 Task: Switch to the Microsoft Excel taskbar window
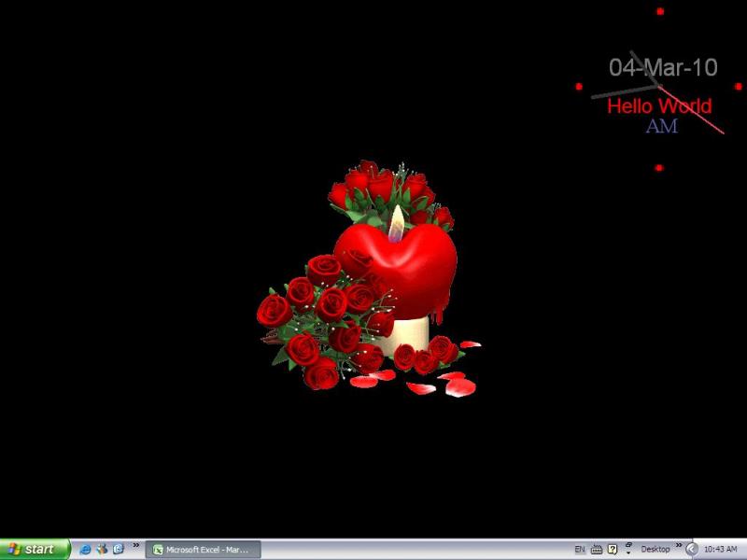(202, 550)
